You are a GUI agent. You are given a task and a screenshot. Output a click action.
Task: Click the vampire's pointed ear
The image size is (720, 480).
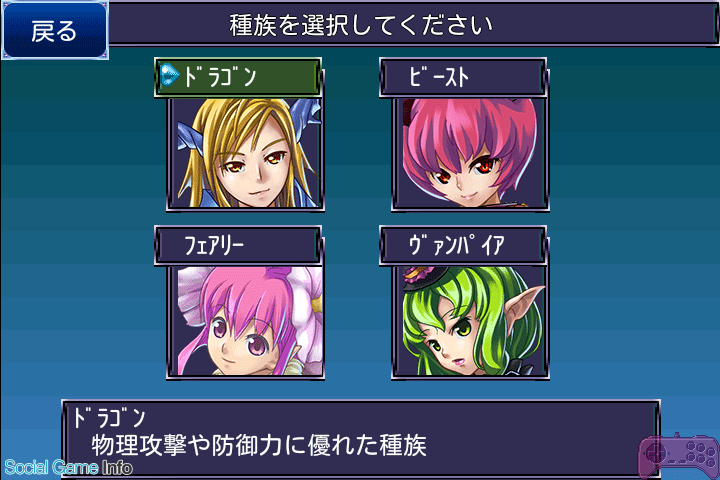[523, 303]
